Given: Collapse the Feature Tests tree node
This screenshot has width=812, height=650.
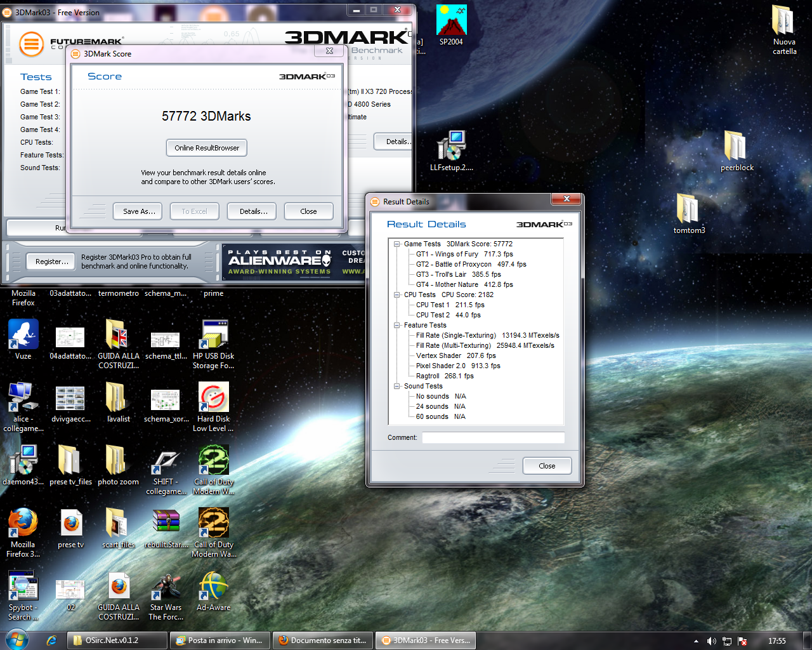Looking at the screenshot, I should (x=397, y=325).
